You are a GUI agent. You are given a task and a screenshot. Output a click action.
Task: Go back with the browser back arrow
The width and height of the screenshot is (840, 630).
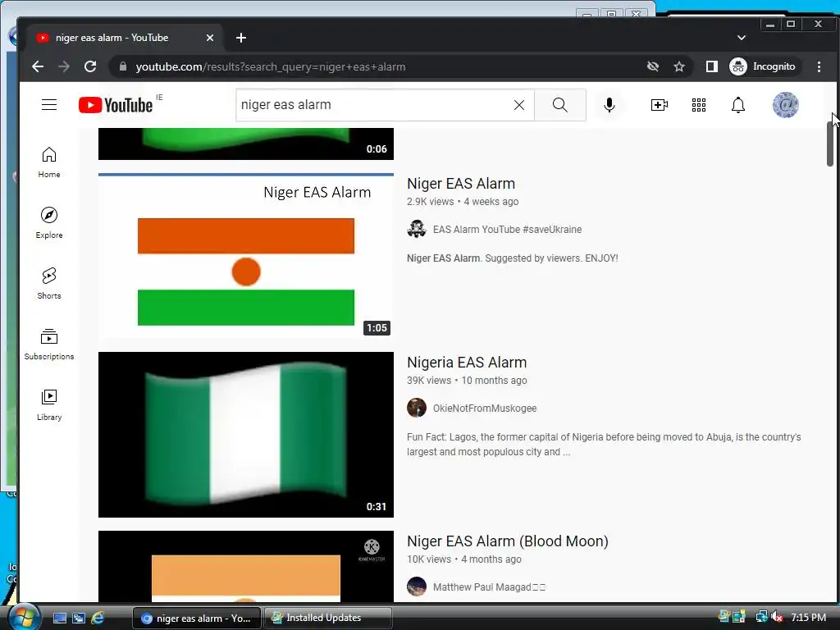coord(38,66)
